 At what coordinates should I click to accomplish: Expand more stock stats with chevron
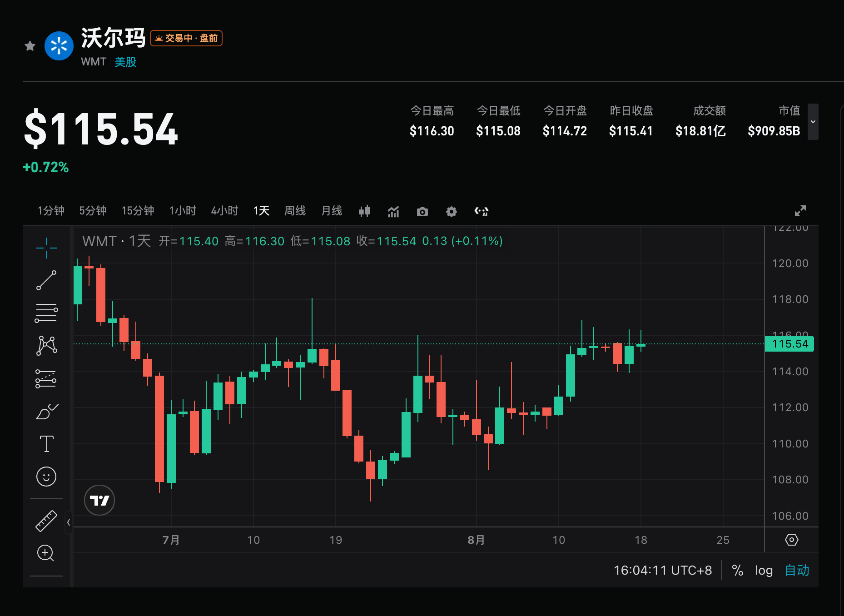tap(813, 122)
